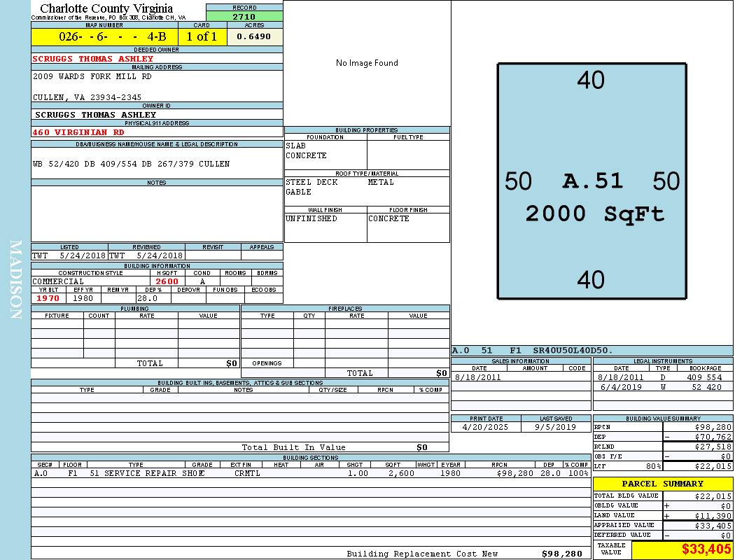735x560 pixels.
Task: Click mailing address 2009 WARDS FORK MILL RD
Action: 92,76
